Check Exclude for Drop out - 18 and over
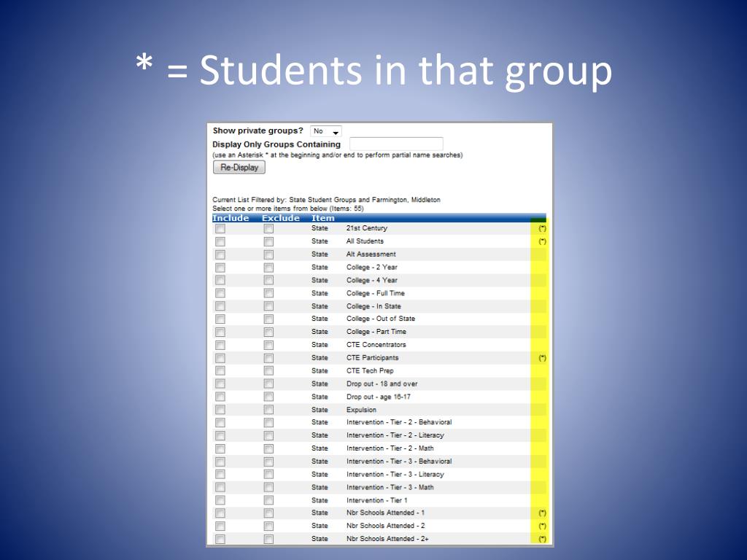The height and width of the screenshot is (560, 747). [x=268, y=384]
